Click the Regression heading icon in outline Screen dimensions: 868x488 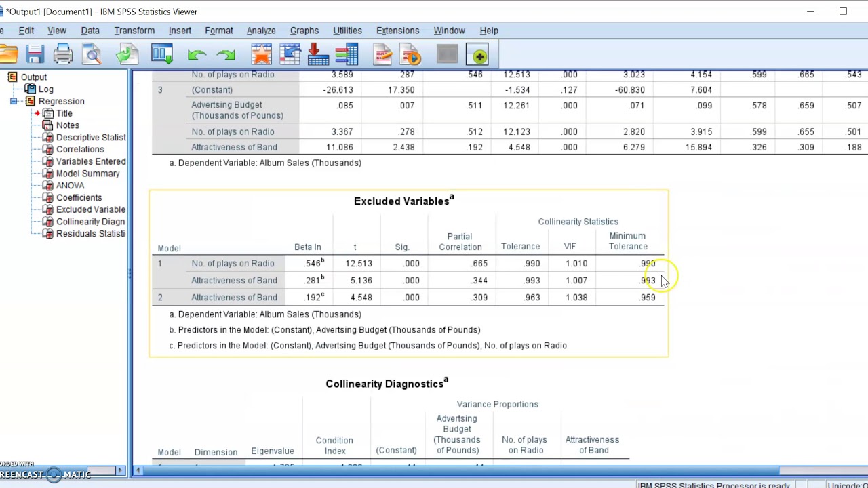click(x=30, y=102)
